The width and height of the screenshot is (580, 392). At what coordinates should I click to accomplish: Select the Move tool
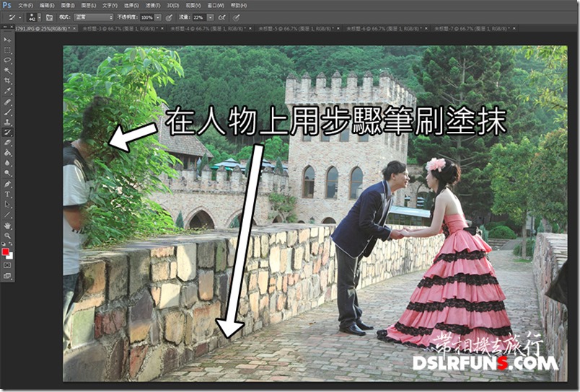click(7, 40)
